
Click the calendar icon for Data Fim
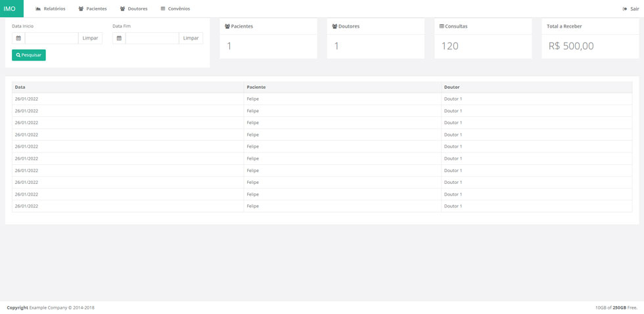[119, 38]
